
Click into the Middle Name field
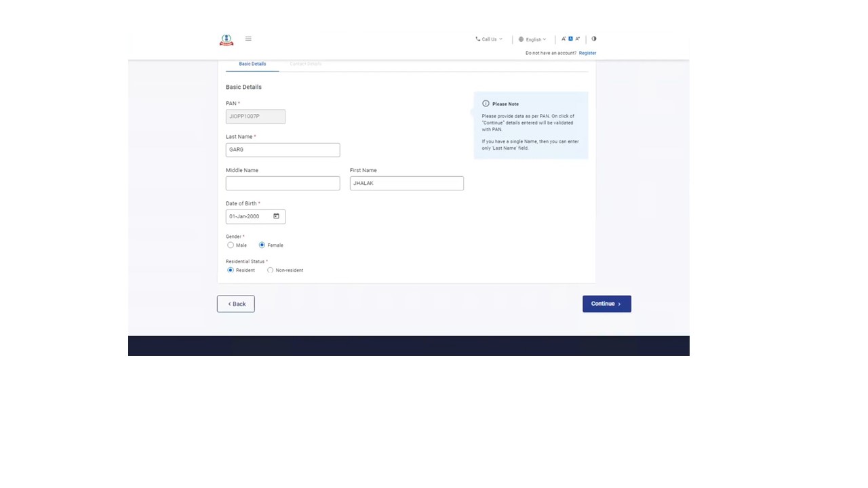pos(283,183)
